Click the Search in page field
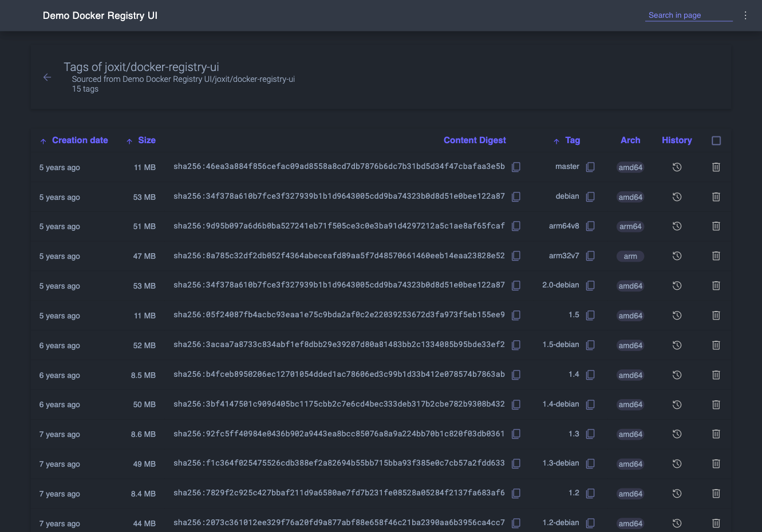The width and height of the screenshot is (762, 532). tap(689, 15)
